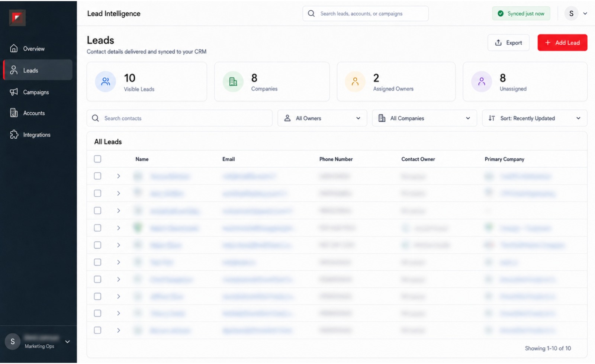Click the green check icon beside Synced just now
Image resolution: width=595 pixels, height=364 pixels.
[x=501, y=13]
